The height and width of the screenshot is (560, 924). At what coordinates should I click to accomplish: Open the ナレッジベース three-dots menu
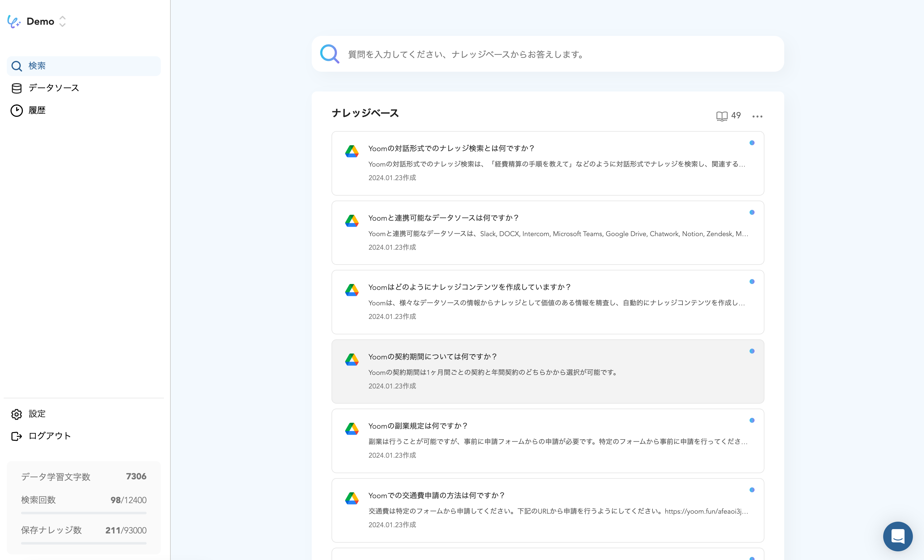point(757,116)
